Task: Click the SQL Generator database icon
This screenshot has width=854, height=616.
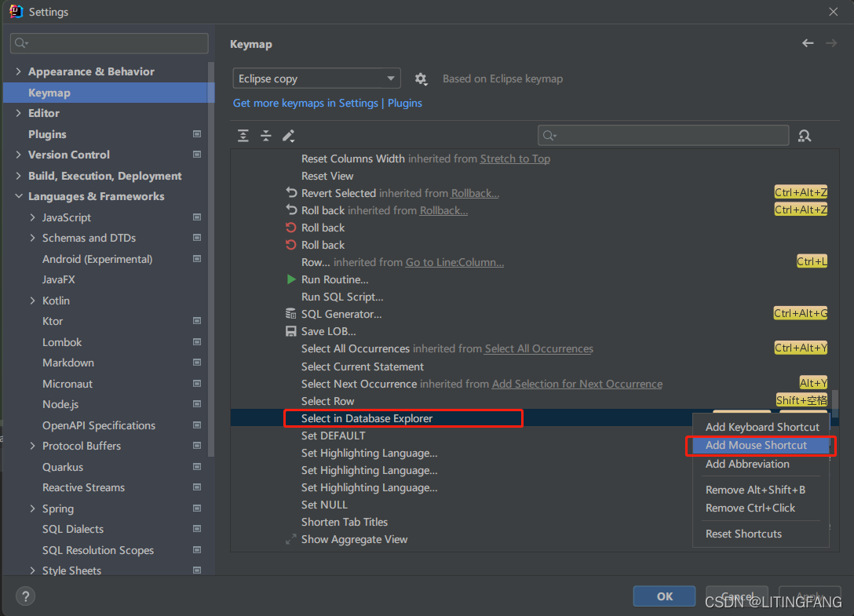Action: pos(291,314)
